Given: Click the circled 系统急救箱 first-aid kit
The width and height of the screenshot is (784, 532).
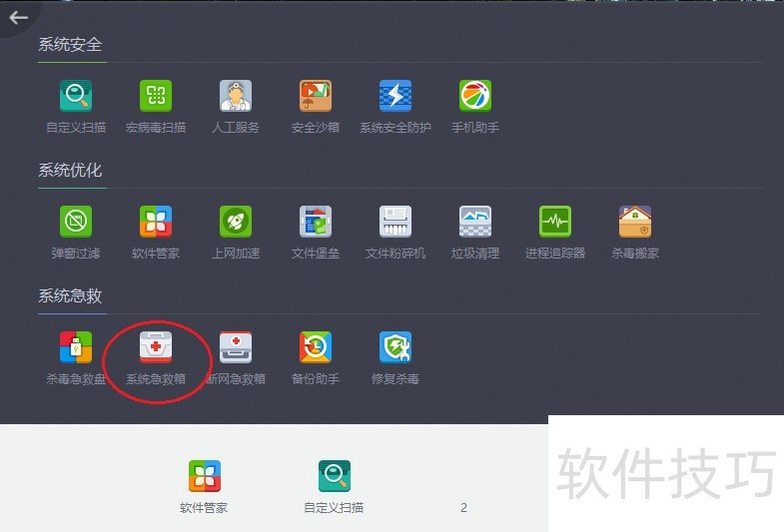Looking at the screenshot, I should click(156, 347).
